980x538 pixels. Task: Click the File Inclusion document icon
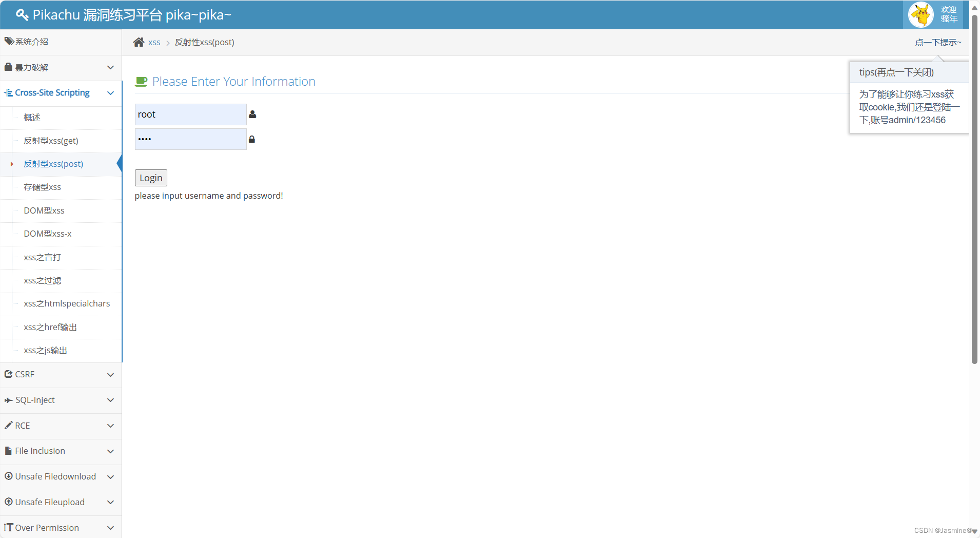point(8,451)
